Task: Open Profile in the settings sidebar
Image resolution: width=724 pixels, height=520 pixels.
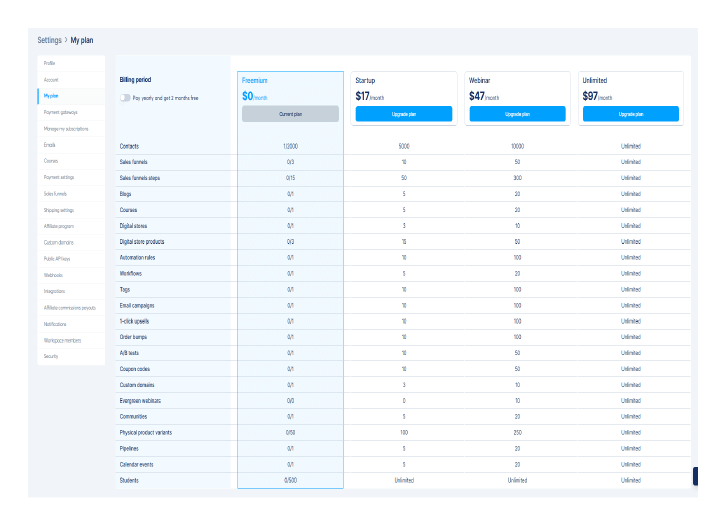Action: pos(71,63)
